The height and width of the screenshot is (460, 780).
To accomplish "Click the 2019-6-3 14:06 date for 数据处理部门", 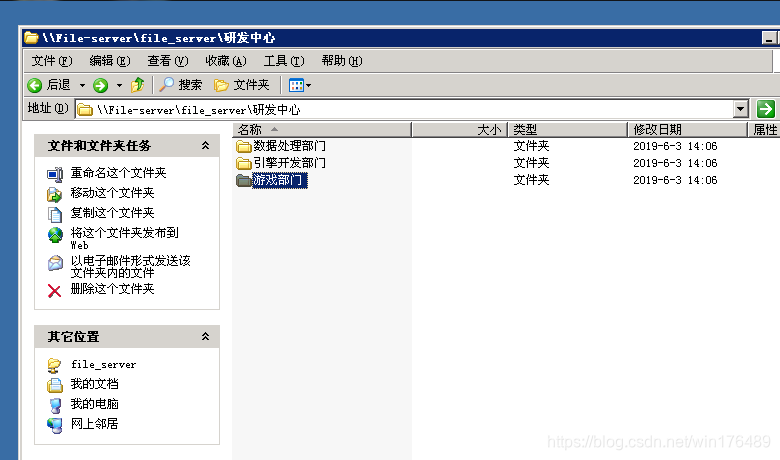I will [x=675, y=146].
